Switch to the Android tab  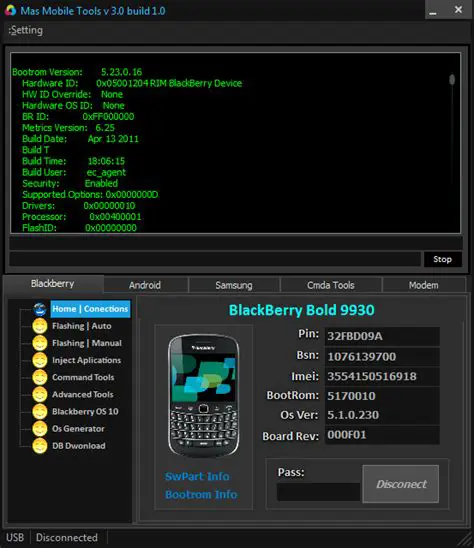tap(145, 285)
